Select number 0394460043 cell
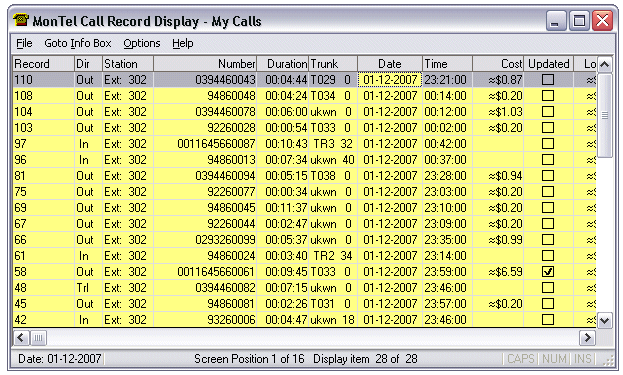 [205, 79]
